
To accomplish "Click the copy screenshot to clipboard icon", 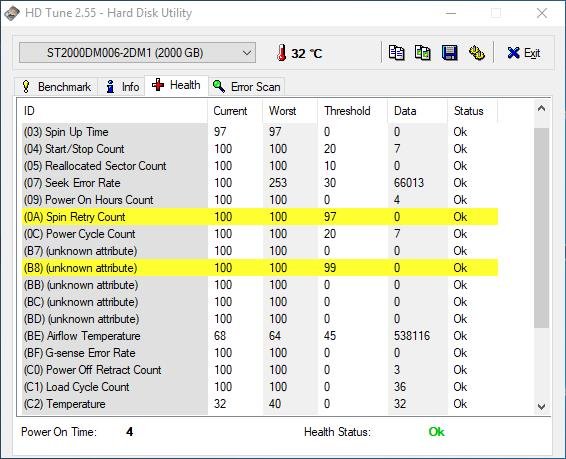I will pos(423,53).
